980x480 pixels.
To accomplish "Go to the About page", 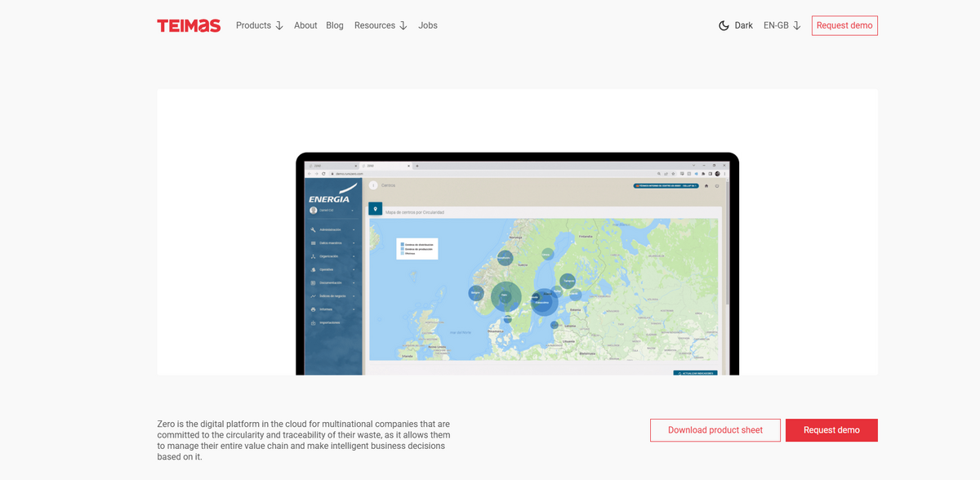I will (x=305, y=25).
